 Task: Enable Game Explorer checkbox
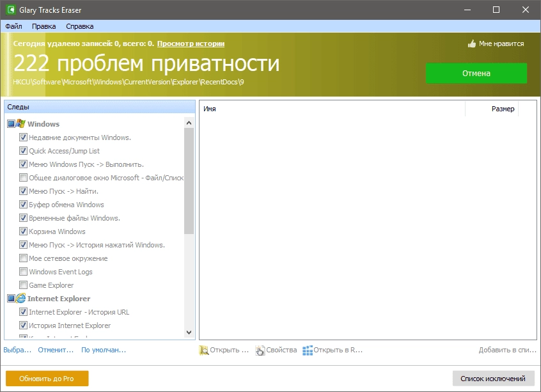click(x=23, y=285)
